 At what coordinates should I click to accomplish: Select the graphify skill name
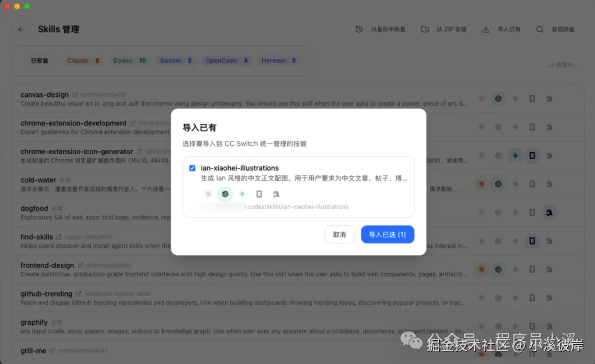click(34, 322)
